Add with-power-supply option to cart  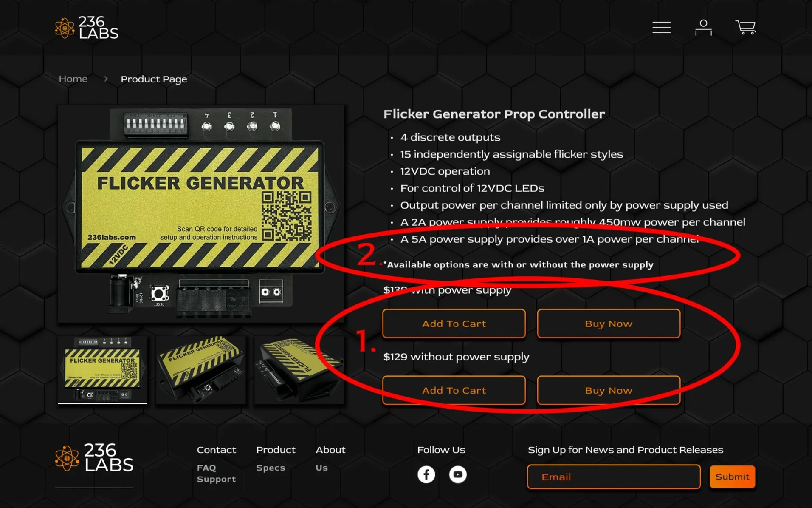(454, 324)
